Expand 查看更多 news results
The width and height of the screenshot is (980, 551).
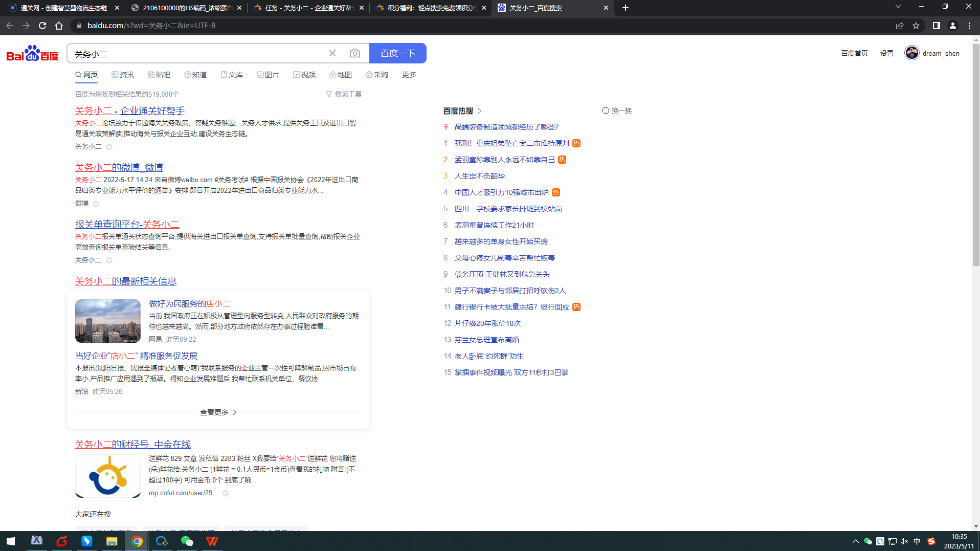(218, 412)
